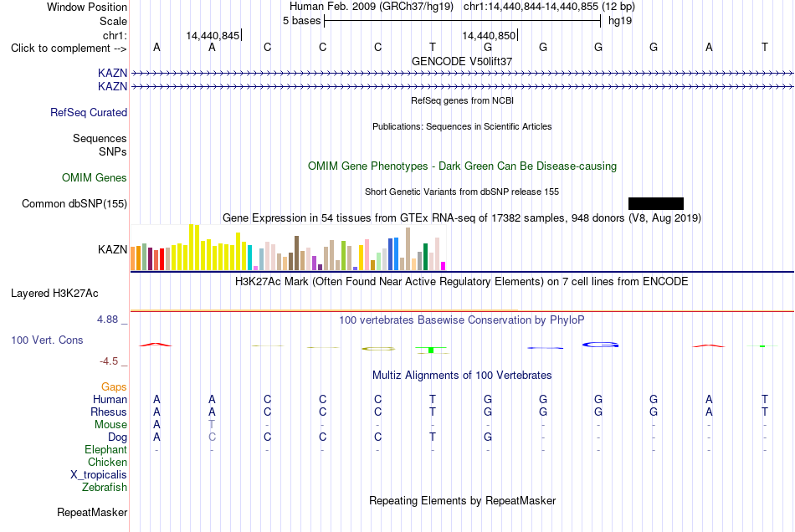Viewport: 795px width, 532px height.
Task: Click the second KAZN transcript label
Action: (113, 87)
